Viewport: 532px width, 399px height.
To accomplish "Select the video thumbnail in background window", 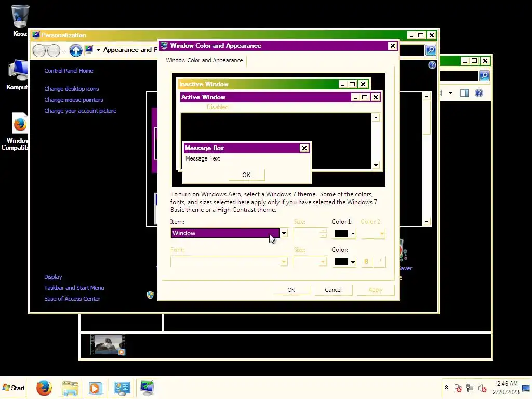I will [x=108, y=345].
